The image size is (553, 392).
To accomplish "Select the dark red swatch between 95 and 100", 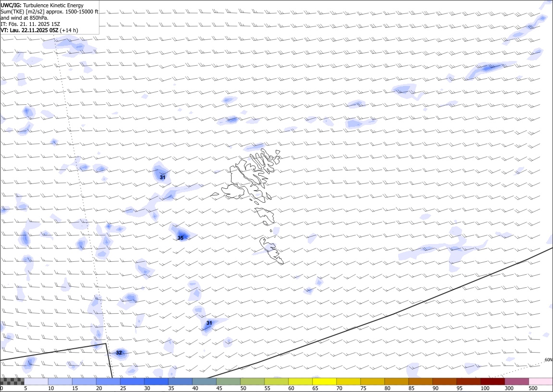I will [x=468, y=381].
